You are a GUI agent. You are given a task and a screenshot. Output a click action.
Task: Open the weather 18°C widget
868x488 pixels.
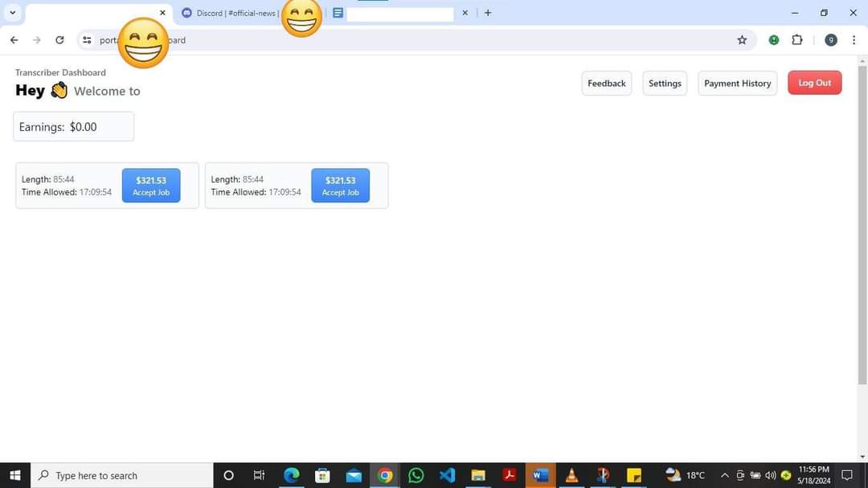[x=686, y=474]
